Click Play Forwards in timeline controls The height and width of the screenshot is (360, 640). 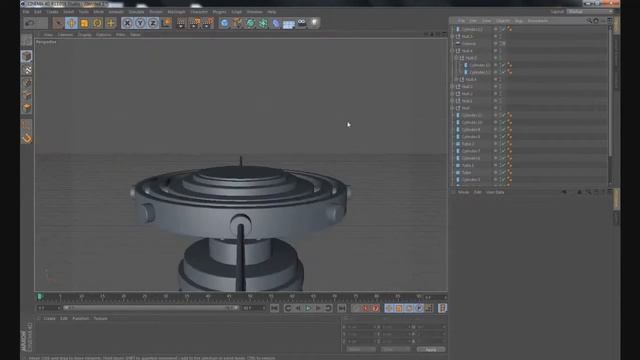tap(309, 308)
